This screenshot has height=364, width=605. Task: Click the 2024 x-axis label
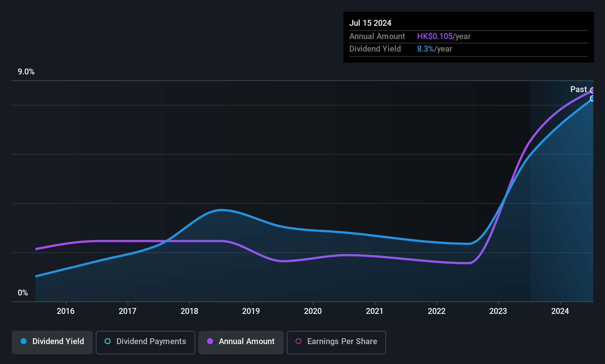coord(560,311)
